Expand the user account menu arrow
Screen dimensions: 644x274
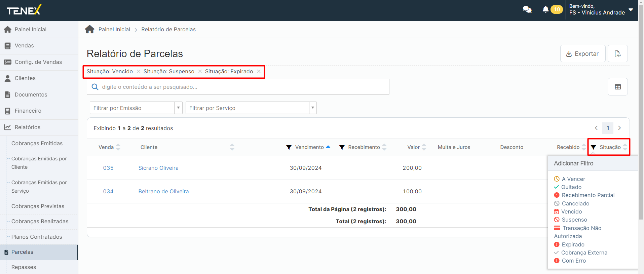(x=631, y=10)
